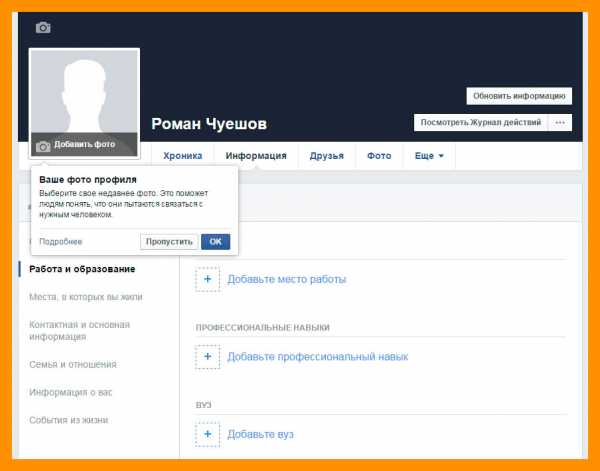Click plus icon for Добавьте вуз
Image resolution: width=600 pixels, height=471 pixels.
[x=207, y=434]
